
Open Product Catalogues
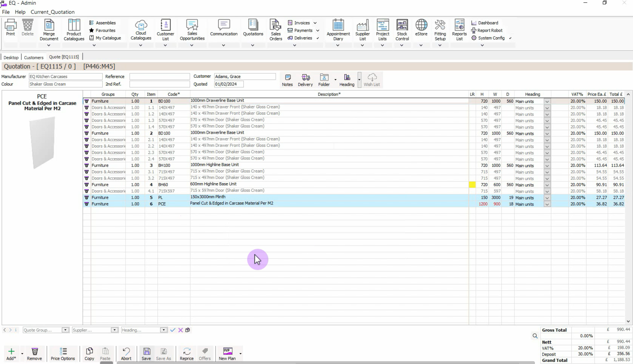(74, 30)
